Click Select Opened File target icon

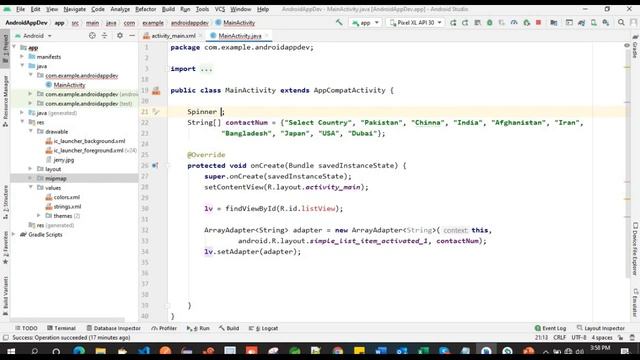tap(92, 36)
